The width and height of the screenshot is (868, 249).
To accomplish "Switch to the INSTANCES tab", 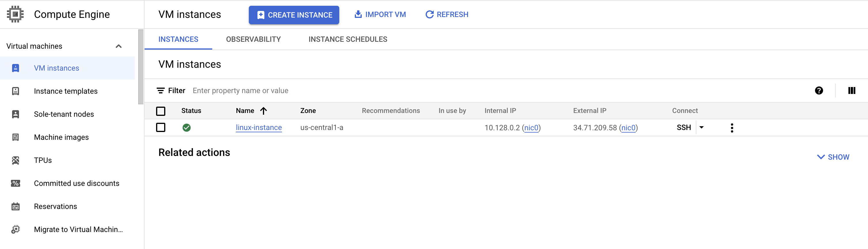I will pyautogui.click(x=178, y=39).
